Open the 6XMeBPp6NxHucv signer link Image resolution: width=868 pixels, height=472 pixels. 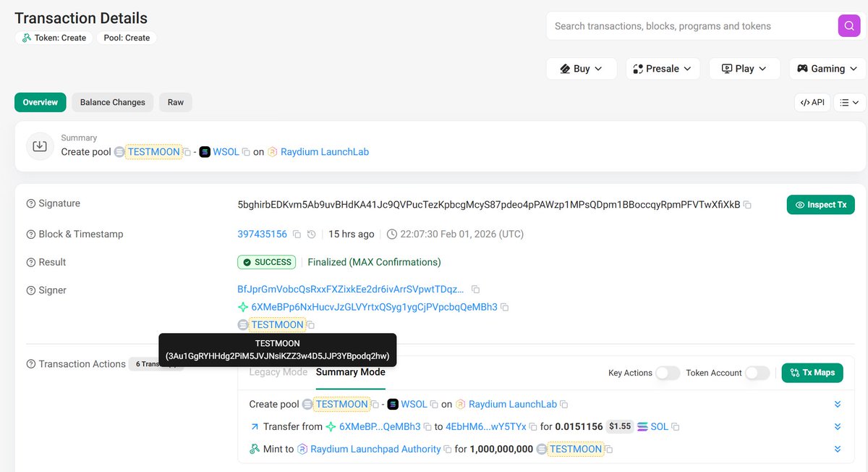coord(374,307)
